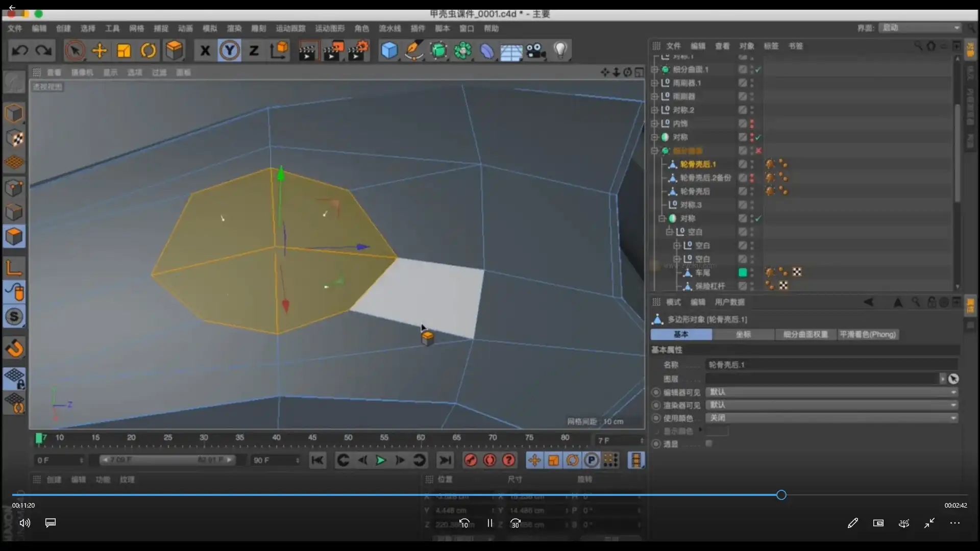Toggle the green enable checkmark on 细分曲面.1

(758, 69)
